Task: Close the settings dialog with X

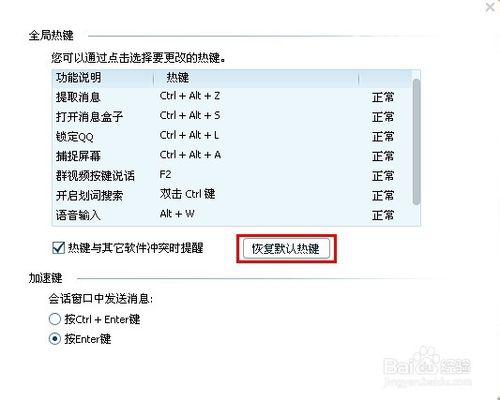Action: click(x=490, y=7)
